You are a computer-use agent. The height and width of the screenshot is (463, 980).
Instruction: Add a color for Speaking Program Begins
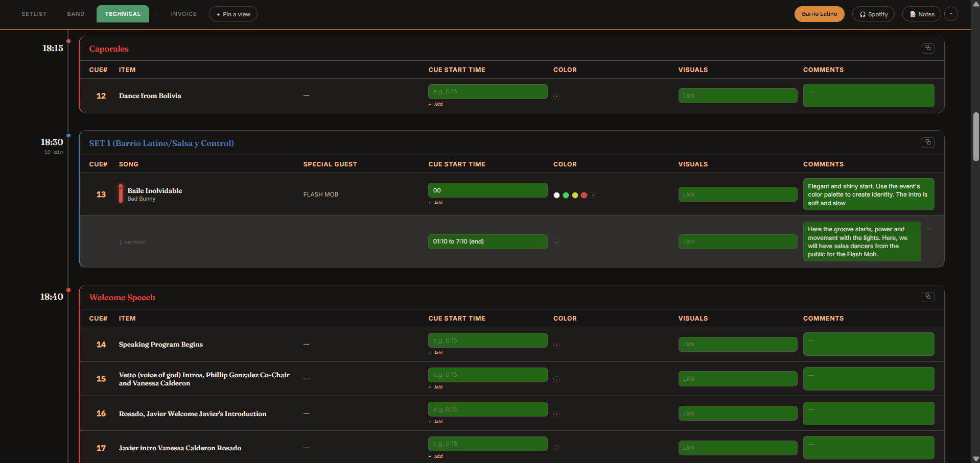click(x=556, y=345)
